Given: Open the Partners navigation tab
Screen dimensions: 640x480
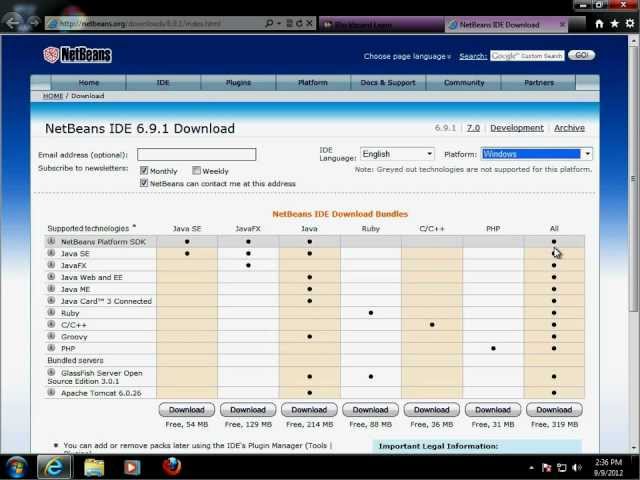Looking at the screenshot, I should coord(539,82).
